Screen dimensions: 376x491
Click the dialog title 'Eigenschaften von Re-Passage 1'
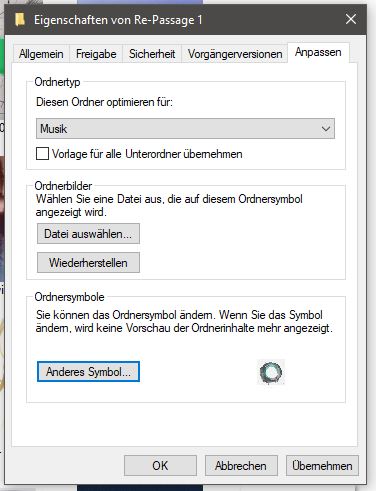tap(118, 20)
